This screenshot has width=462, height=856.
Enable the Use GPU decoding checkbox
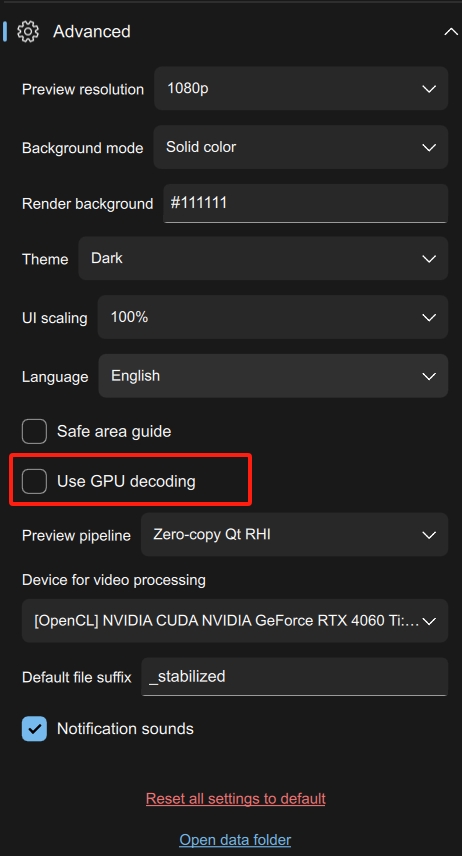(x=34, y=481)
